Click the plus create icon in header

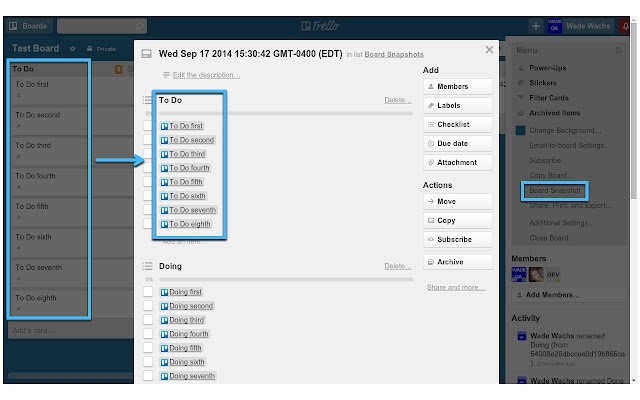point(536,26)
